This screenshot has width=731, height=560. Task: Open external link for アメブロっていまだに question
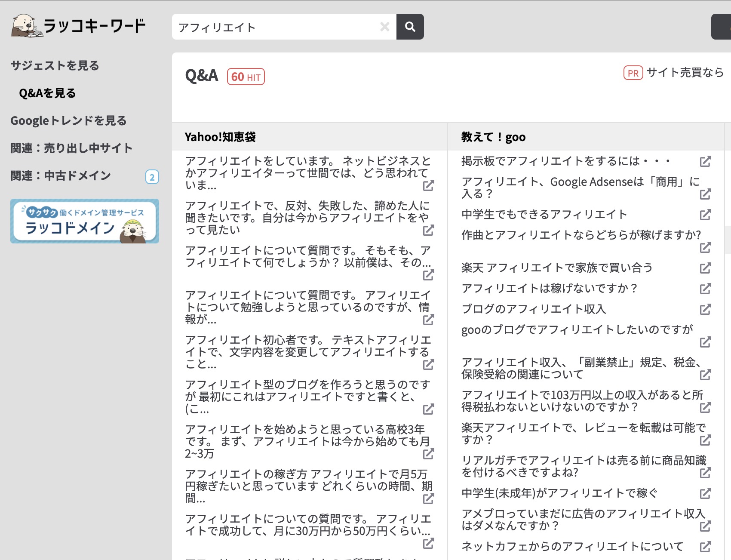[705, 526]
